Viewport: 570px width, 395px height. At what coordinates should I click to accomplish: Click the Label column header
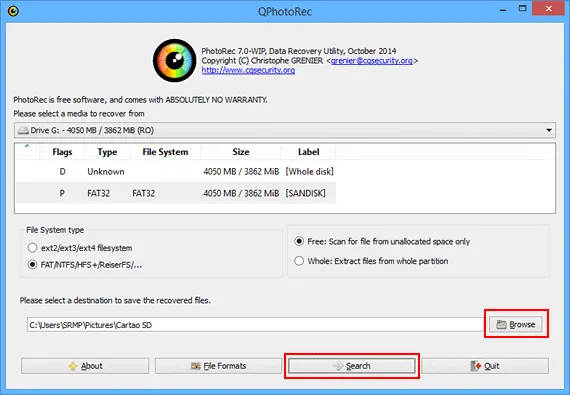click(309, 152)
